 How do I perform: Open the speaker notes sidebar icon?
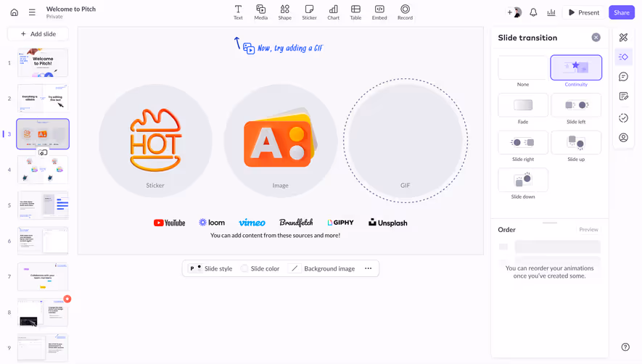pyautogui.click(x=623, y=96)
